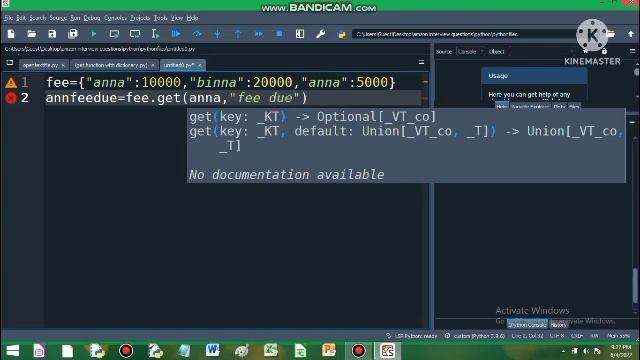Open Preferences with the wrench icon

coord(320,34)
